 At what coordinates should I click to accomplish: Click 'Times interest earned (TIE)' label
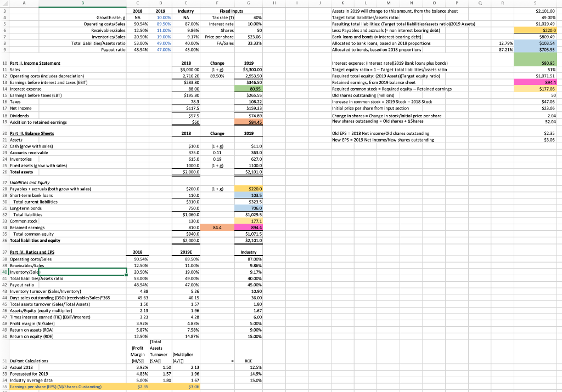[x=50, y=317]
